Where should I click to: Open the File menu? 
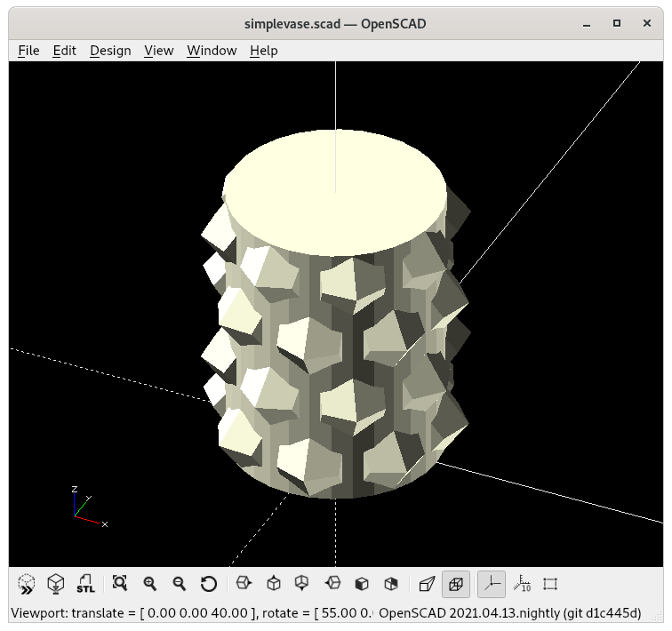point(28,51)
